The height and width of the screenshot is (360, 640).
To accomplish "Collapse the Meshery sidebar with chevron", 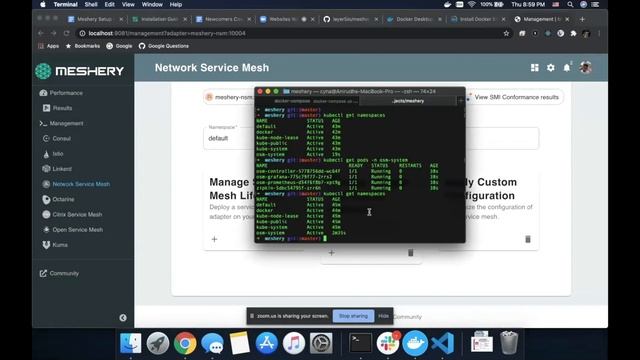I will point(123,318).
